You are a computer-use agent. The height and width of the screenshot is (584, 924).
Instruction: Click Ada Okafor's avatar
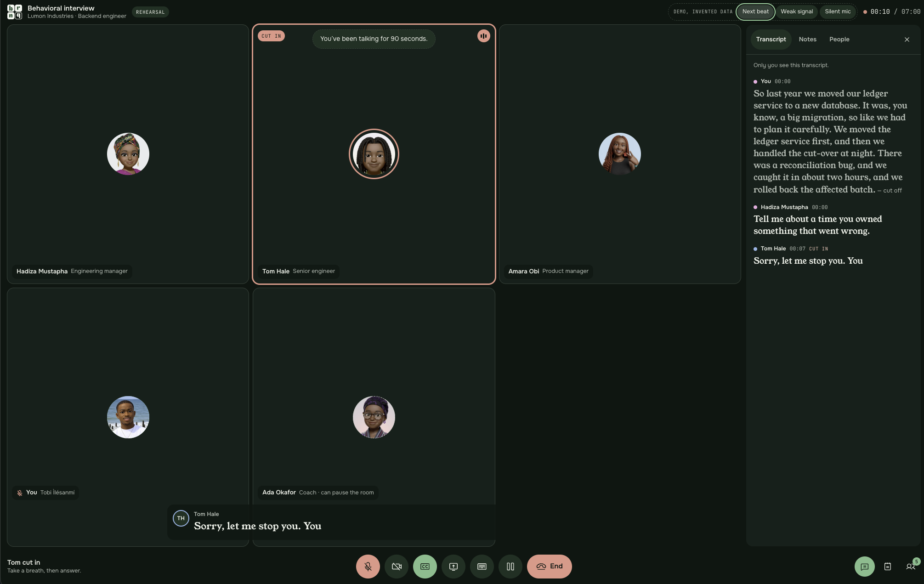(x=374, y=417)
